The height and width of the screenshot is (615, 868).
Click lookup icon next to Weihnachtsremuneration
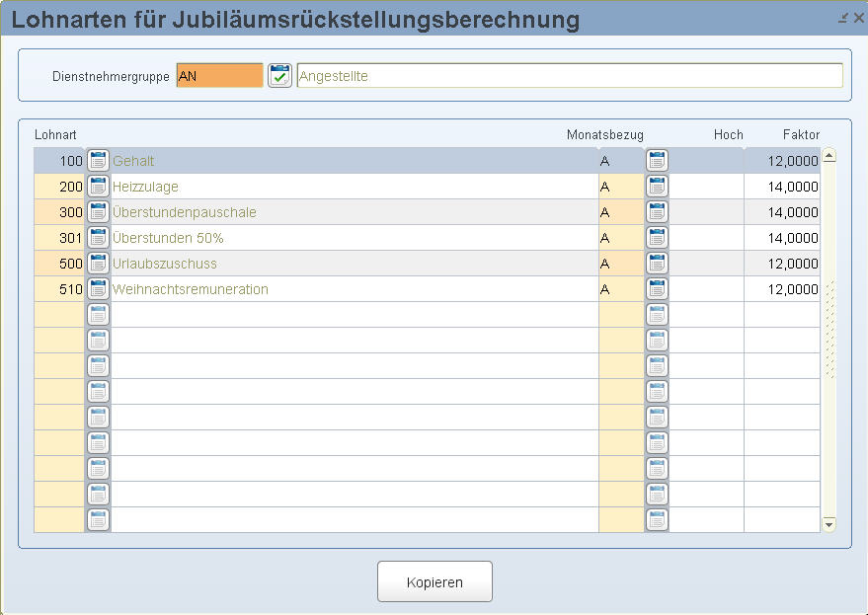click(98, 289)
